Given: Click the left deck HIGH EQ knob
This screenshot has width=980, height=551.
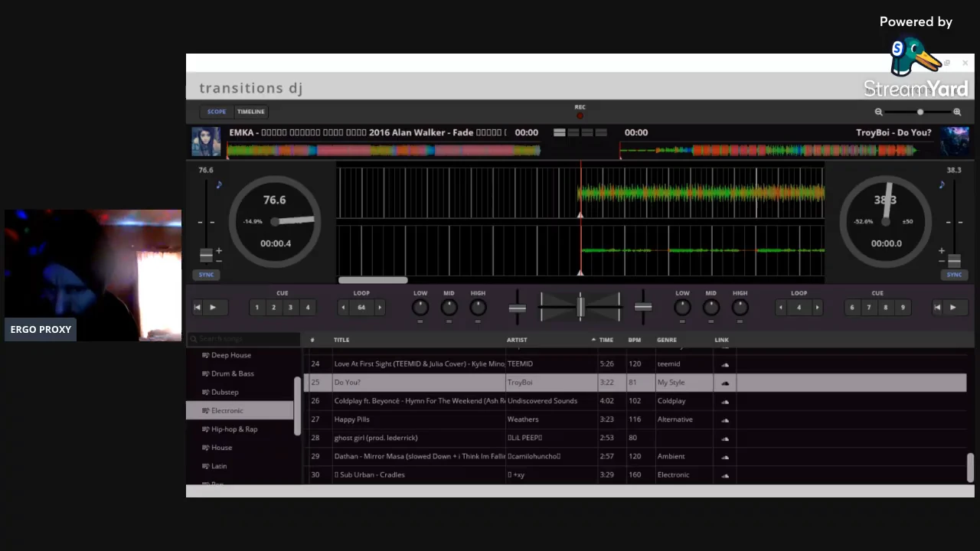Looking at the screenshot, I should (x=478, y=308).
